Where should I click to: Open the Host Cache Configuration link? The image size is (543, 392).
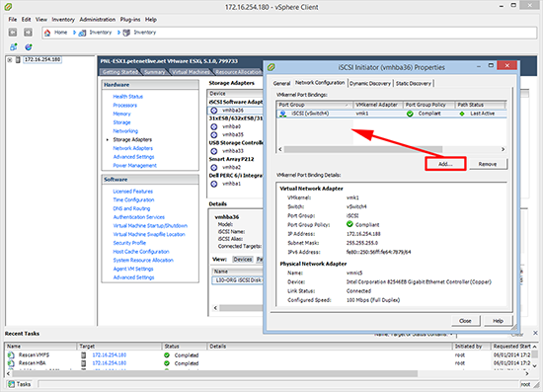[x=141, y=252]
